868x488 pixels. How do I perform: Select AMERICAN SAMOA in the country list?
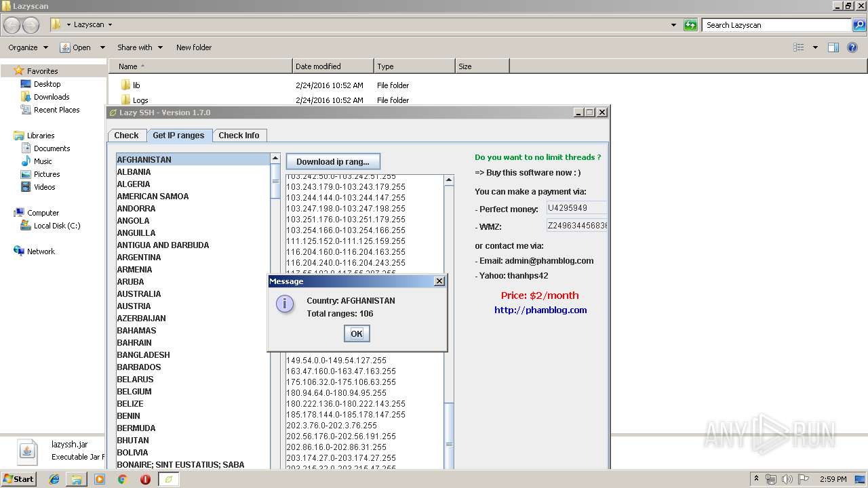(x=193, y=197)
